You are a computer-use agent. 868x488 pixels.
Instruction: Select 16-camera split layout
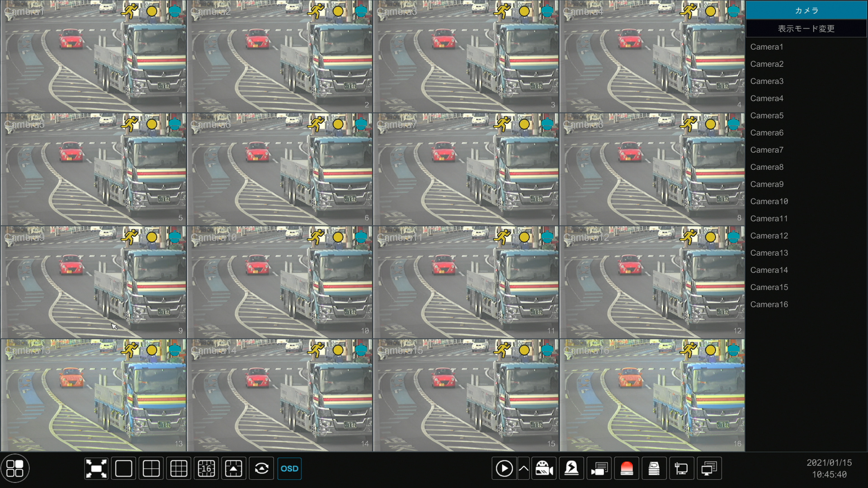(206, 469)
